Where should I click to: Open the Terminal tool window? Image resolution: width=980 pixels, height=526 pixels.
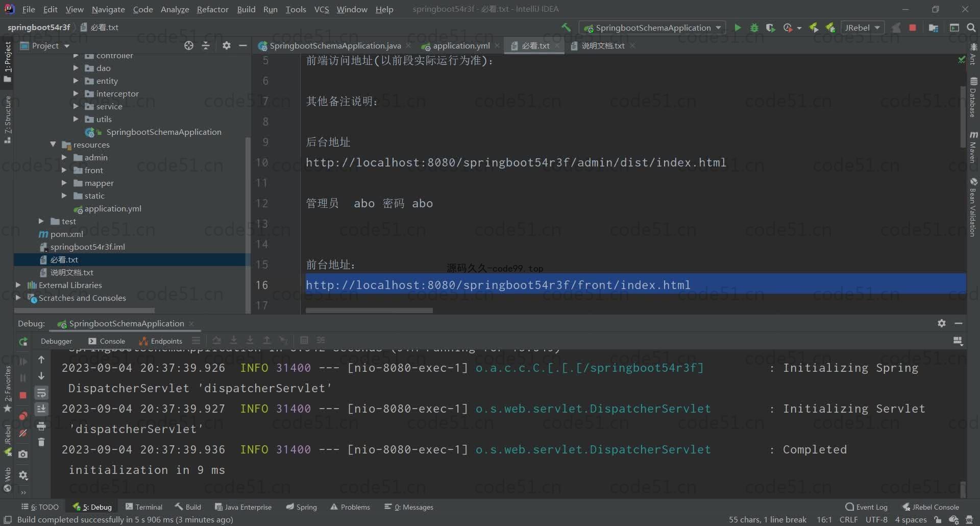[144, 507]
